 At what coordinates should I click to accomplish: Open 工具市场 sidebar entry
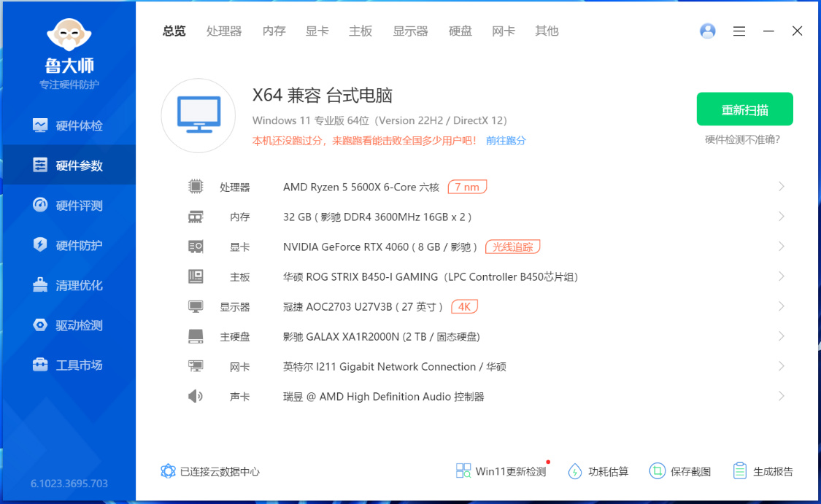tap(69, 365)
